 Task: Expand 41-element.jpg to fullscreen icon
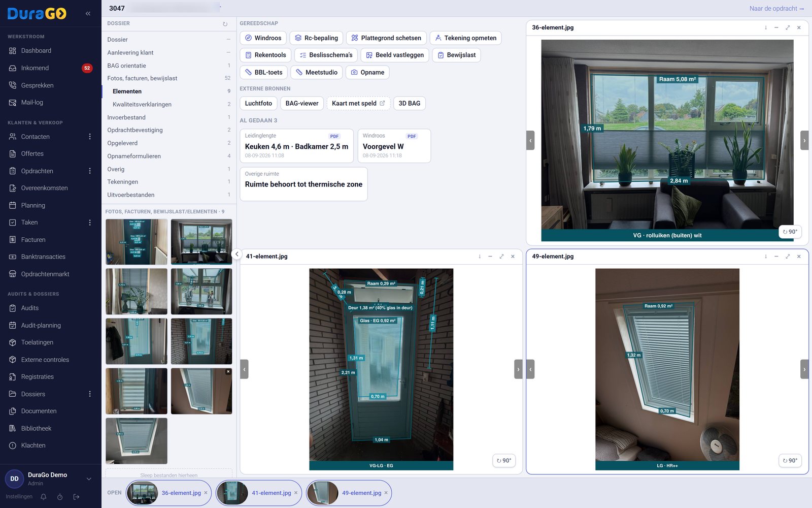click(x=501, y=257)
